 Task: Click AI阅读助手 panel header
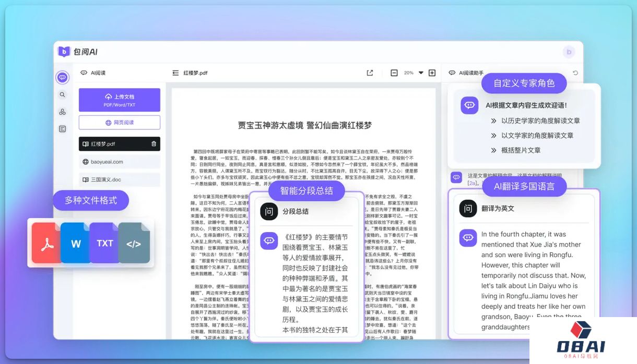(466, 73)
